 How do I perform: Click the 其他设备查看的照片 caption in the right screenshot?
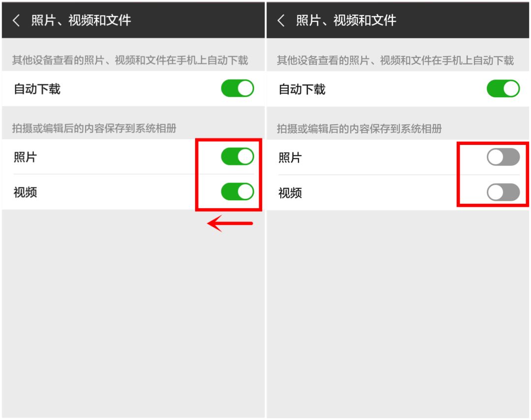(x=395, y=60)
